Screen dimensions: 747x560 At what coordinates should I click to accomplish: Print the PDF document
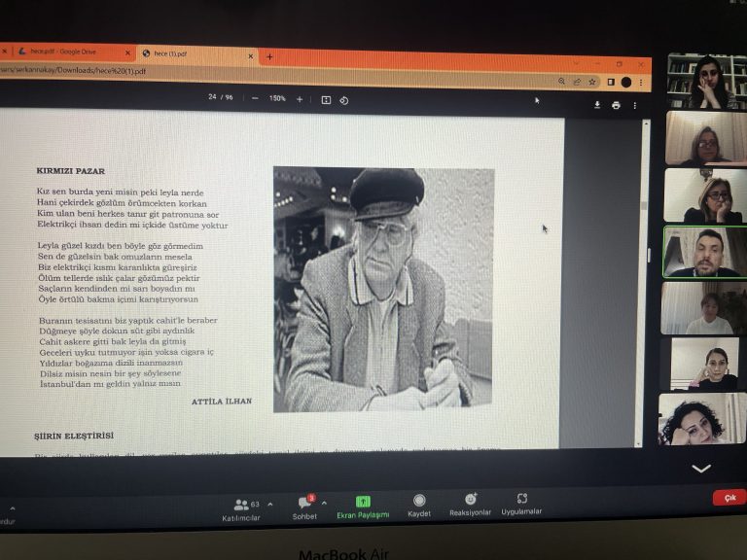tap(616, 105)
